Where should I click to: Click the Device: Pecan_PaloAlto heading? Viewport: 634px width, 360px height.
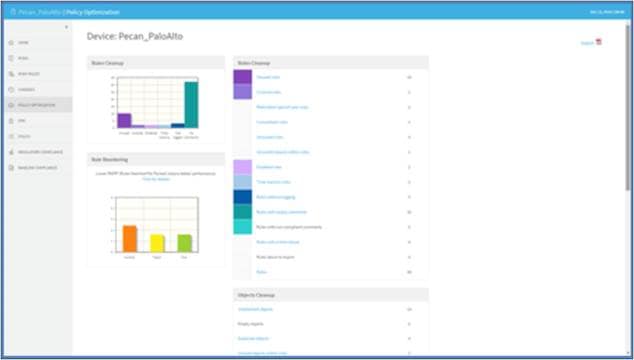point(135,36)
